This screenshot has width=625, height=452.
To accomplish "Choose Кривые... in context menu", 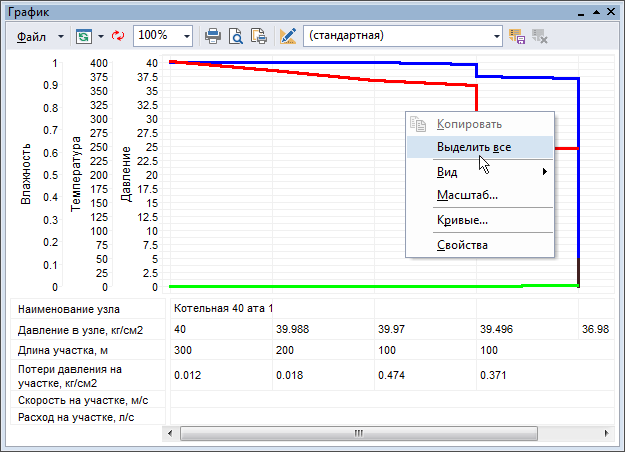I will point(462,220).
